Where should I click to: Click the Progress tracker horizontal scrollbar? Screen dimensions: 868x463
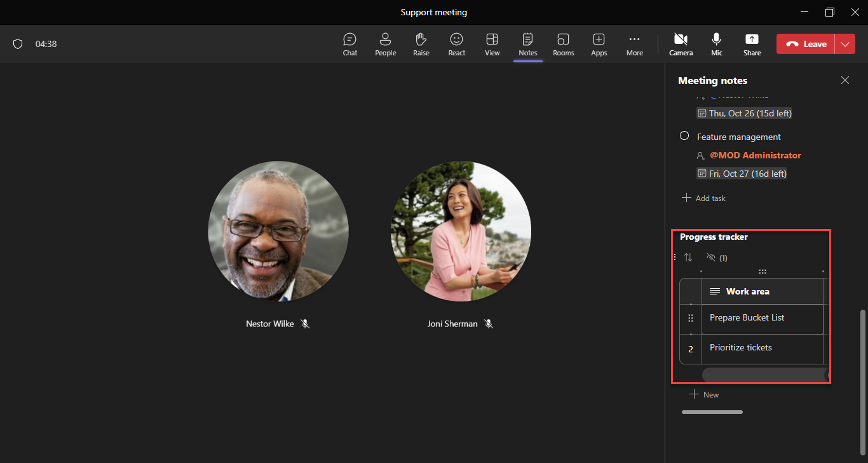[763, 375]
